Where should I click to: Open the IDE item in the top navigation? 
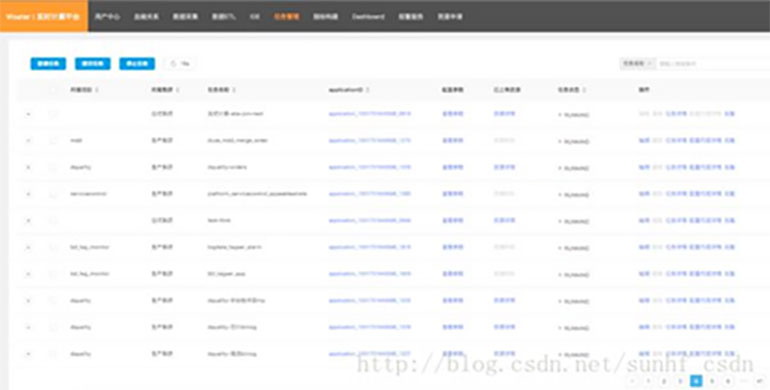pos(254,16)
